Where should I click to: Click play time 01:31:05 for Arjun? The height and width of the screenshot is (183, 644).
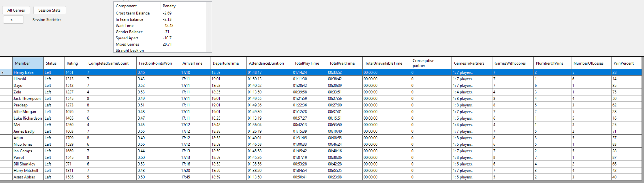click(309, 138)
